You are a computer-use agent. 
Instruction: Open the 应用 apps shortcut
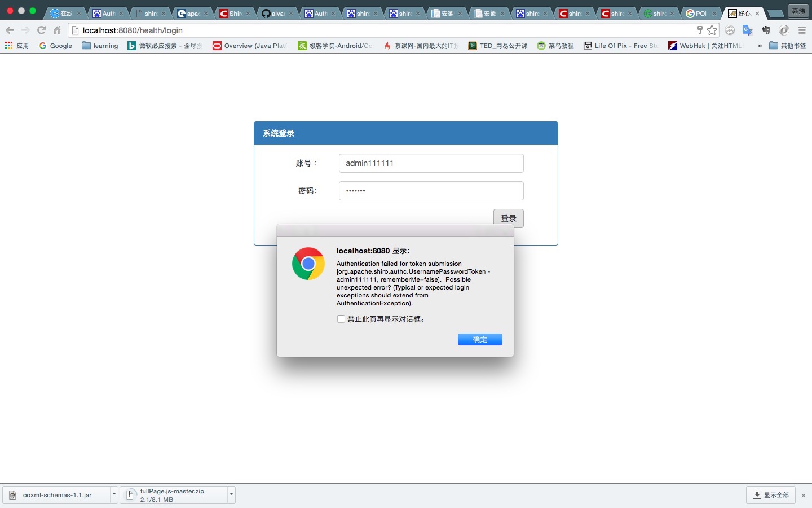(x=17, y=46)
